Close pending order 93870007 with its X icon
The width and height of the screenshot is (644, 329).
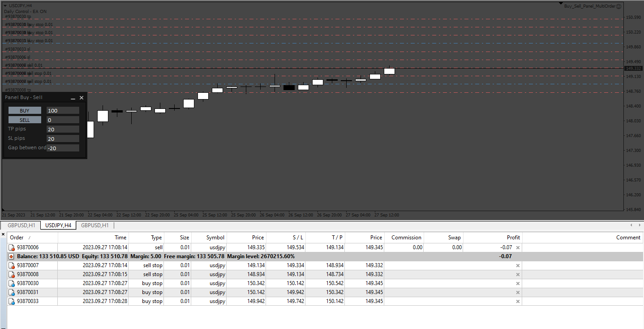point(518,265)
